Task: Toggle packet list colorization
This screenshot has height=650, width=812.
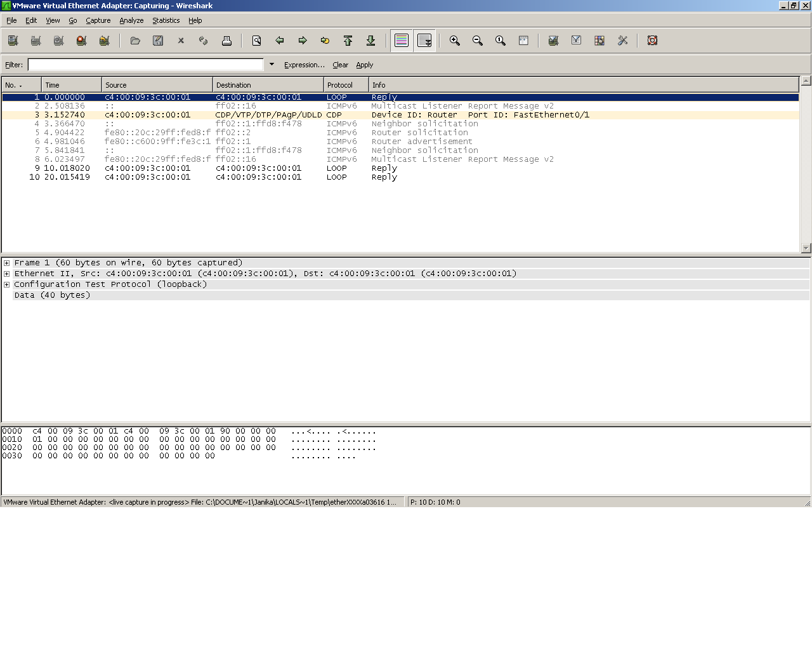Action: pos(402,41)
